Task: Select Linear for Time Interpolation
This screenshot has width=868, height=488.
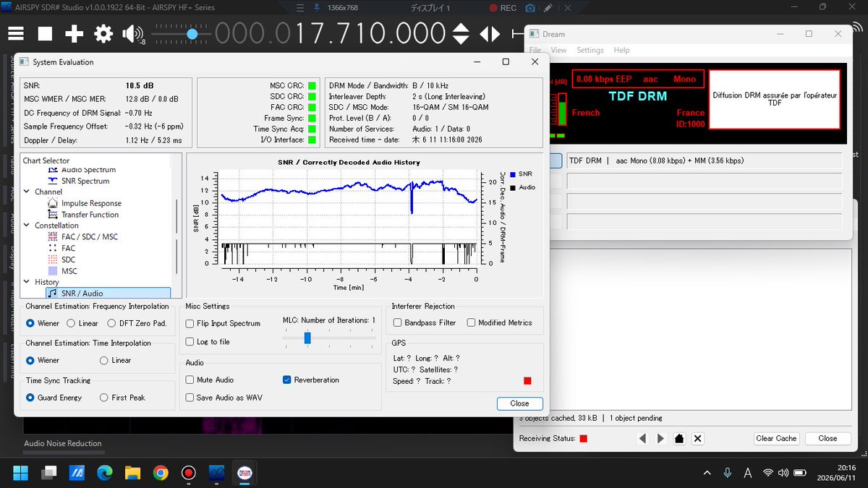Action: coord(116,360)
